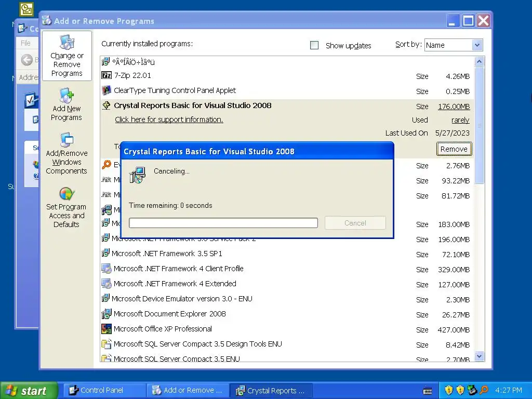Open Change or Remove Programs panel
Image resolution: width=532 pixels, height=399 pixels.
[67, 56]
